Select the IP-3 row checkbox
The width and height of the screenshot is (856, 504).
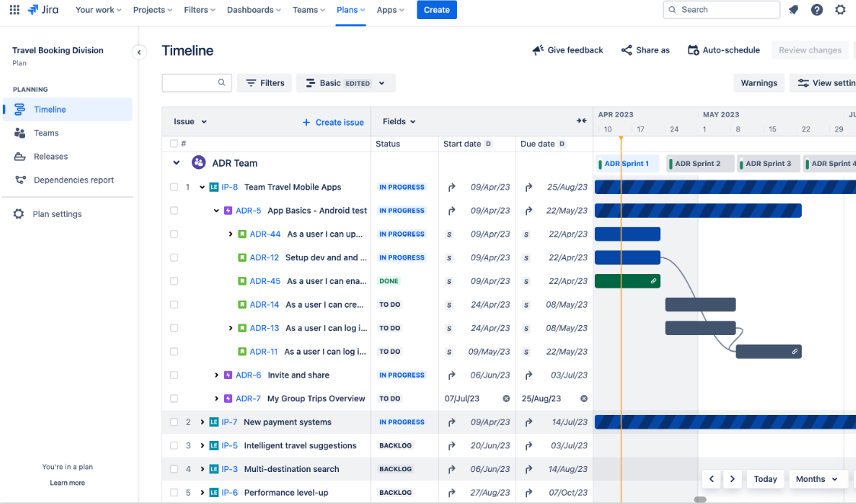click(174, 469)
